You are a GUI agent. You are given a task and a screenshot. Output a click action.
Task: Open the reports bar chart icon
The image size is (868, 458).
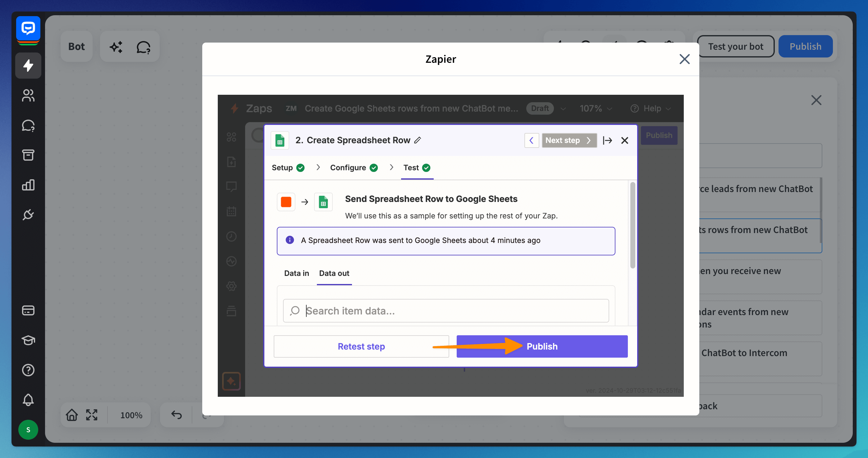click(28, 185)
